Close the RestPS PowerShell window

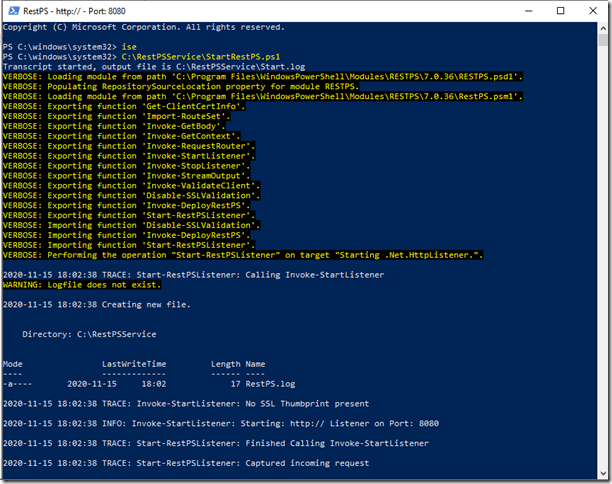coord(589,11)
